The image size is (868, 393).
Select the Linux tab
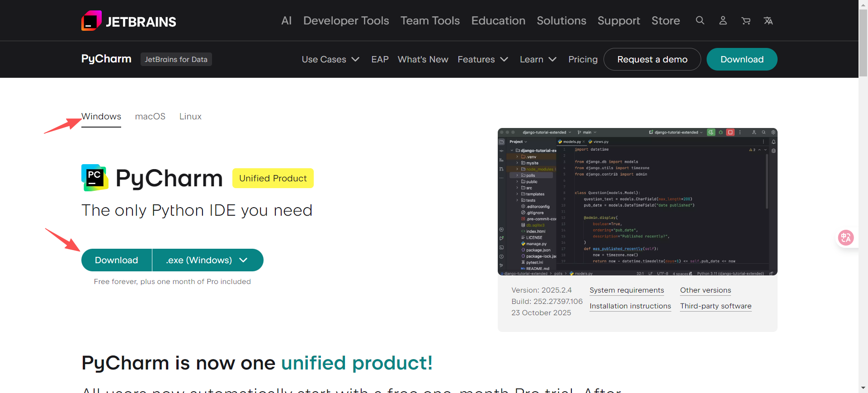tap(190, 116)
